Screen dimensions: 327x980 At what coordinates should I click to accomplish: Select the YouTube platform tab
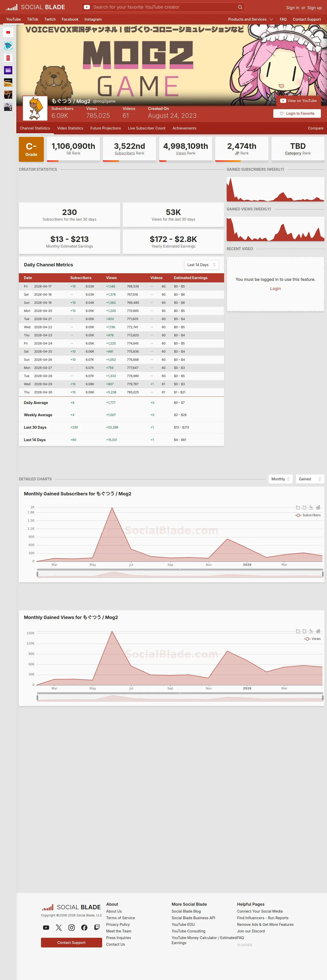tap(13, 19)
